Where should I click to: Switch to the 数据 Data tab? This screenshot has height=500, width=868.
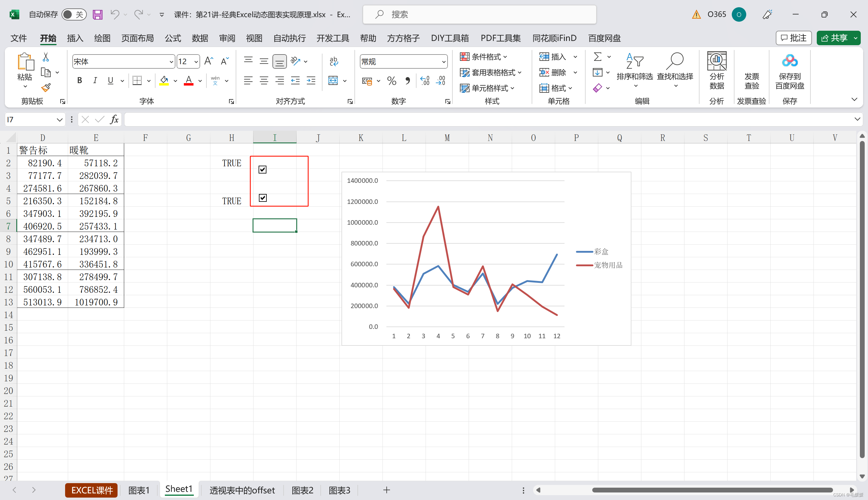tap(200, 38)
